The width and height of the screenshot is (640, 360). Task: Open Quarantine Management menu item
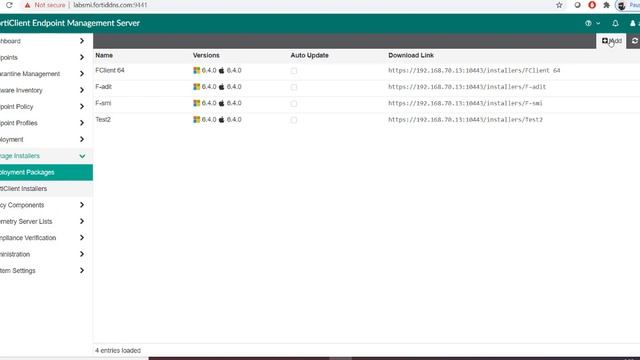point(46,74)
